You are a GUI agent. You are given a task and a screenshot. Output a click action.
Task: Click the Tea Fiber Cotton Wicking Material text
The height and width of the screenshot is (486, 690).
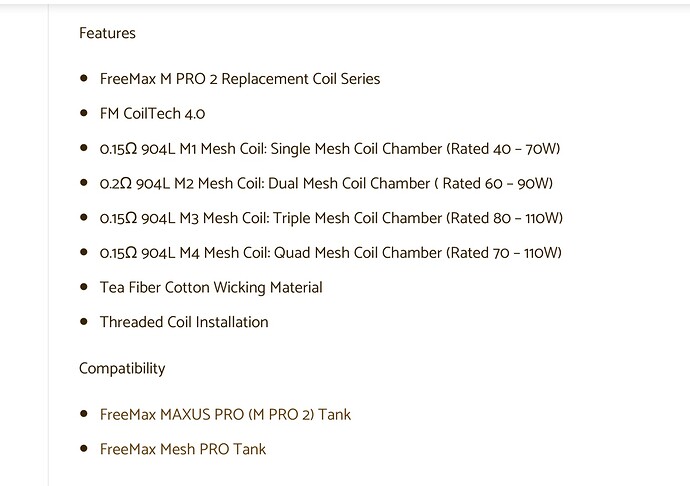211,287
